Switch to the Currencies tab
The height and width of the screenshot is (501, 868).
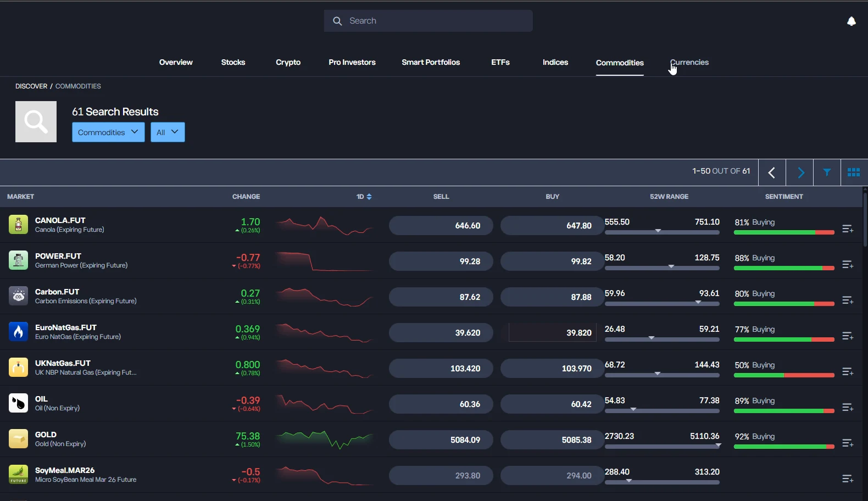pos(689,62)
